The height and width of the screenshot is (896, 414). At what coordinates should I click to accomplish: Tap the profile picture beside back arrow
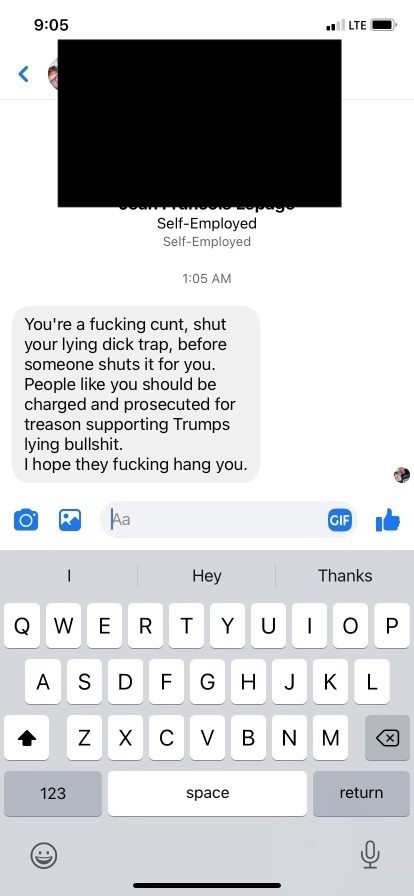coord(54,74)
